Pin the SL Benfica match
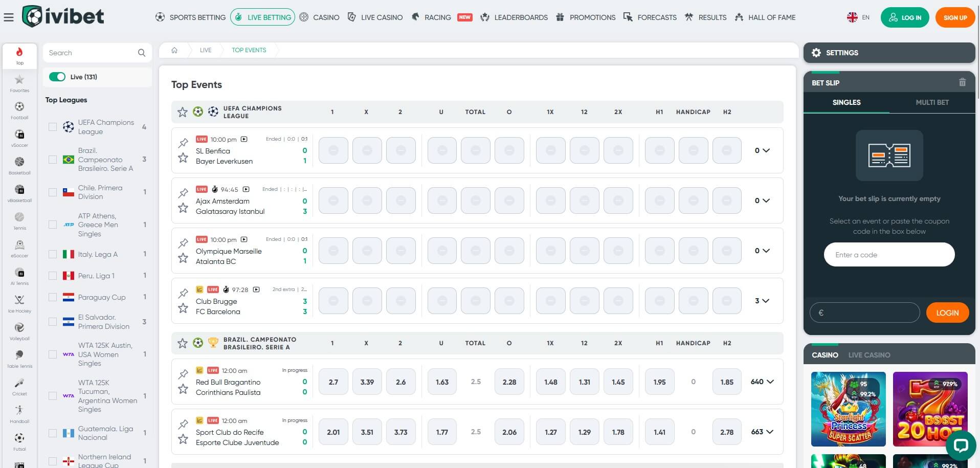Viewport: 980px width, 468px height. [183, 143]
